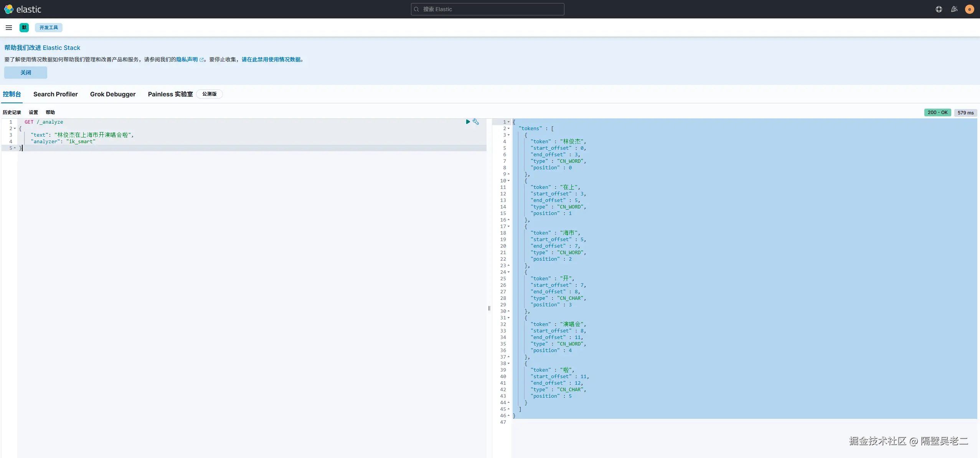Click the green default space avatar

[24, 28]
